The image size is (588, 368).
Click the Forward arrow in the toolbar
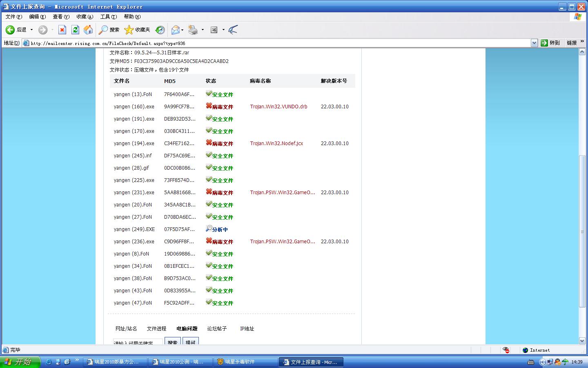[x=43, y=30]
